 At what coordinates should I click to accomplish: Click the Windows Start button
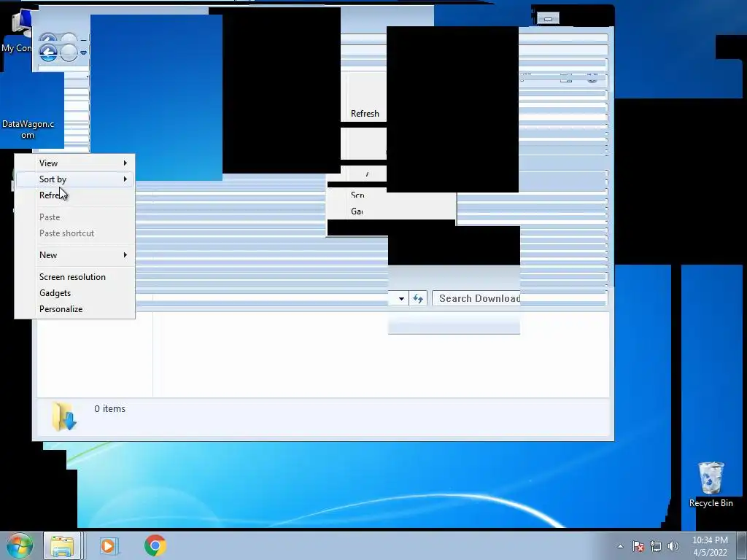pos(19,545)
